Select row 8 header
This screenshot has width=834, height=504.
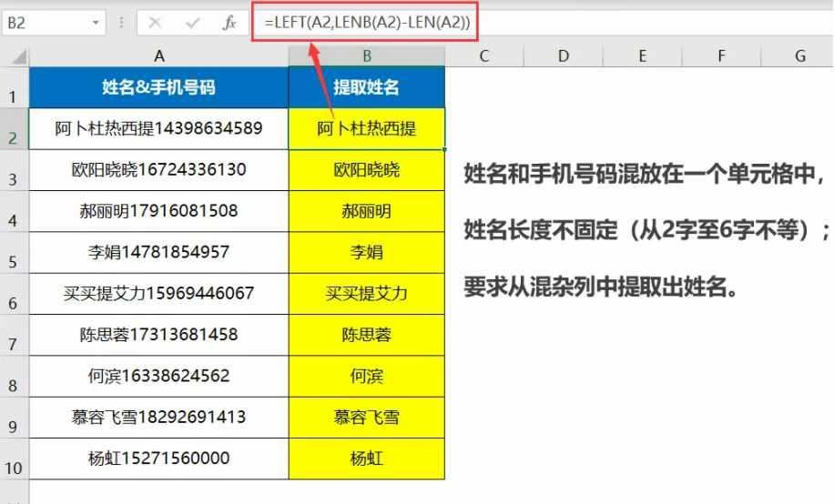15,377
